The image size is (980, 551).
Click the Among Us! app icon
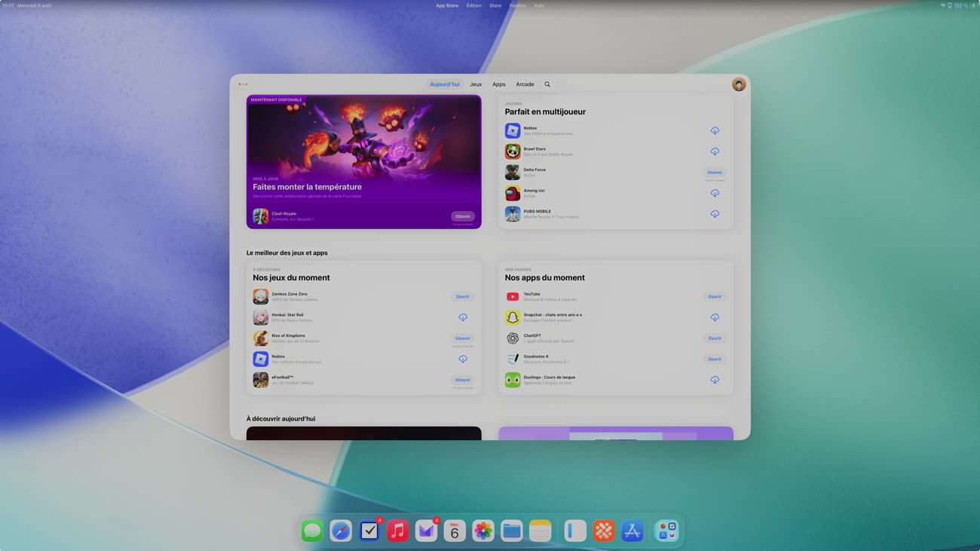[513, 193]
